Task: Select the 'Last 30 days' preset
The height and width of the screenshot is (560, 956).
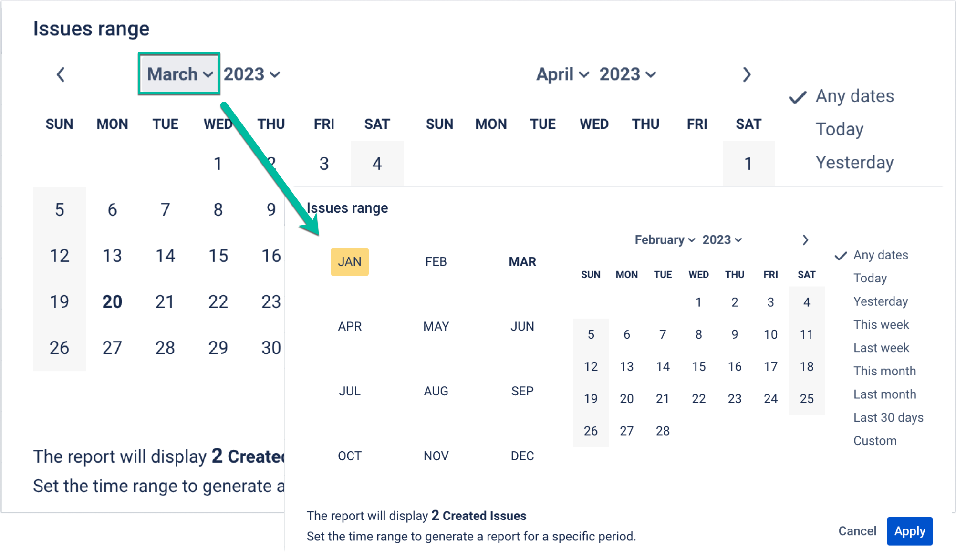Action: click(888, 417)
